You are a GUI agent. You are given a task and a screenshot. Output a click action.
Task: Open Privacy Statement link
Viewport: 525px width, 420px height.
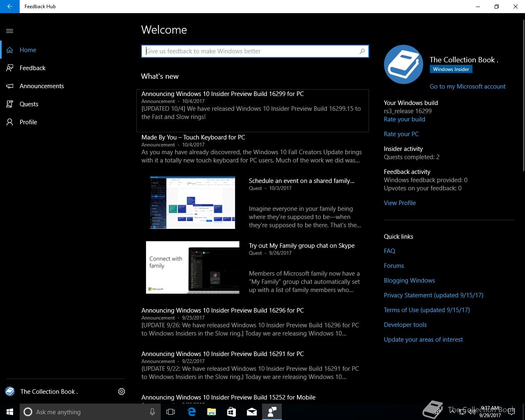click(434, 295)
